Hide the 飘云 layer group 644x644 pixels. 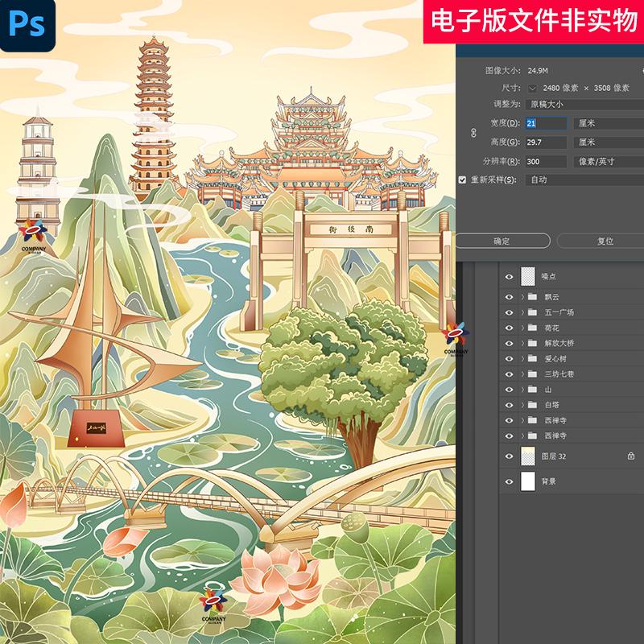tap(509, 297)
